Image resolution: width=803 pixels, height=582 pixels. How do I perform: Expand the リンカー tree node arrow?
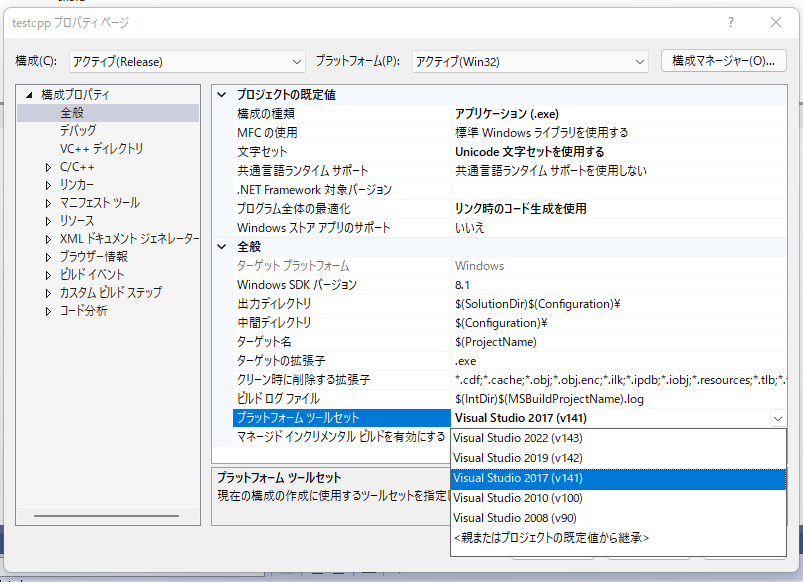(x=48, y=185)
